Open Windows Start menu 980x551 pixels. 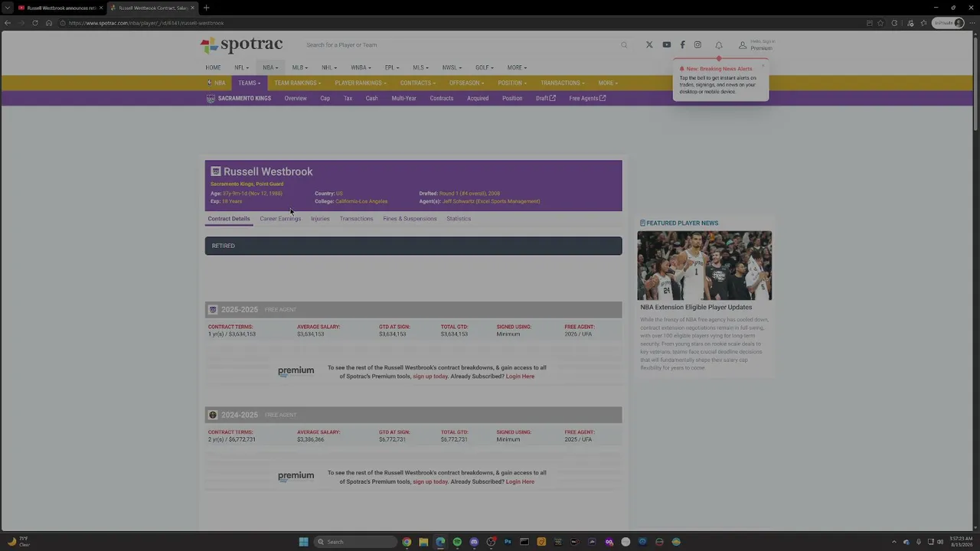(303, 542)
